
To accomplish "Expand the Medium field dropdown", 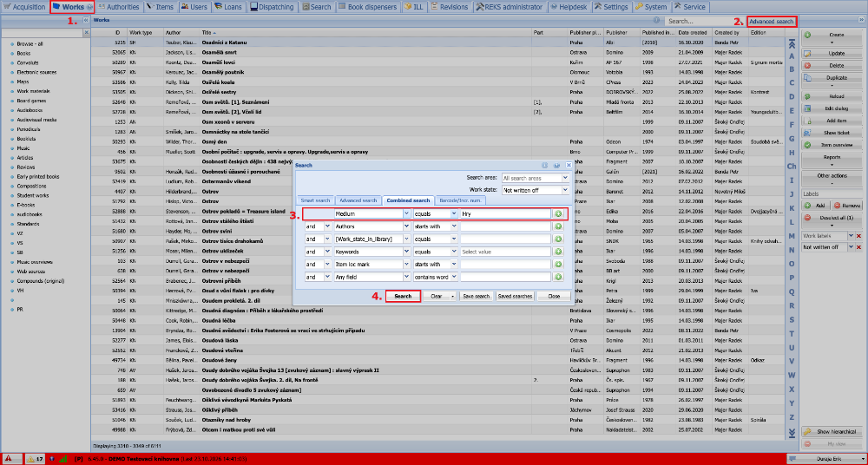I will tap(406, 213).
